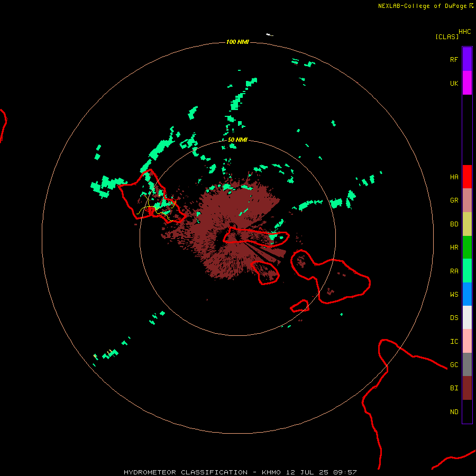Click the GR legend label
The width and height of the screenshot is (476, 476).
(454, 200)
